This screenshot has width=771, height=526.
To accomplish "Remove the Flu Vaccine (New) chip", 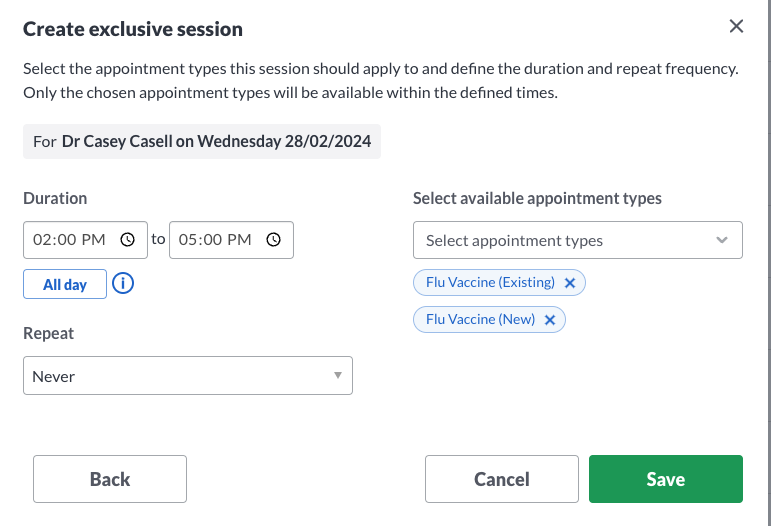I will pos(550,320).
